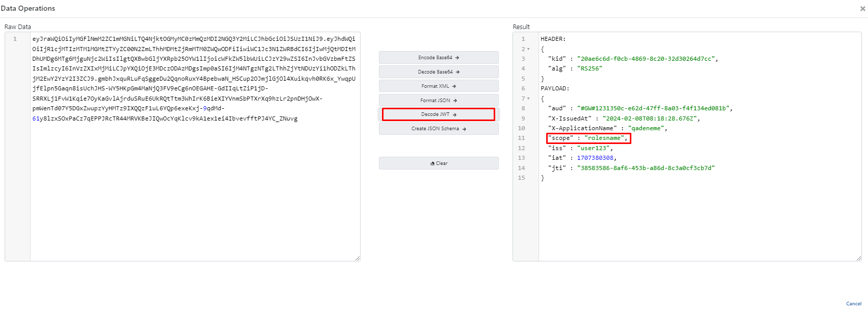Image resolution: width=868 pixels, height=312 pixels.
Task: Click the "jti" value in PAYLOAD
Action: coord(646,168)
